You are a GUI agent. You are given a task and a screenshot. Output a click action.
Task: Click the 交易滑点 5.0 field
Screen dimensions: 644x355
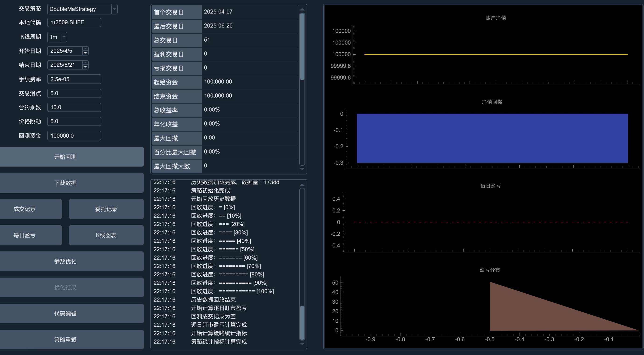tap(74, 93)
